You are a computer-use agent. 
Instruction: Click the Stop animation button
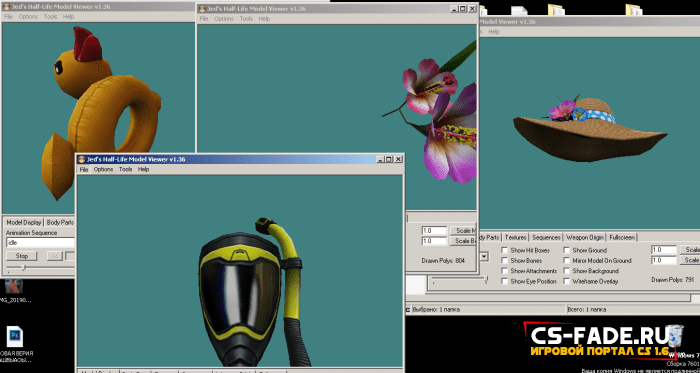(x=21, y=256)
